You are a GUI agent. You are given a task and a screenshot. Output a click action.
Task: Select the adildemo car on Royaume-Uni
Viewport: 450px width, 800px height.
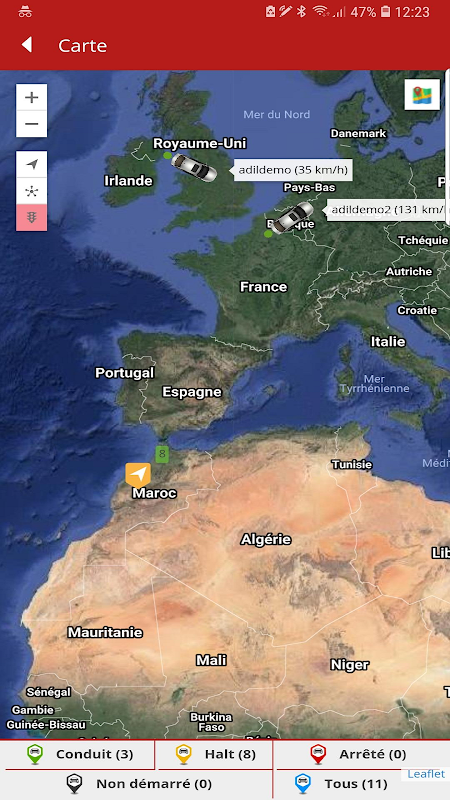pyautogui.click(x=194, y=167)
